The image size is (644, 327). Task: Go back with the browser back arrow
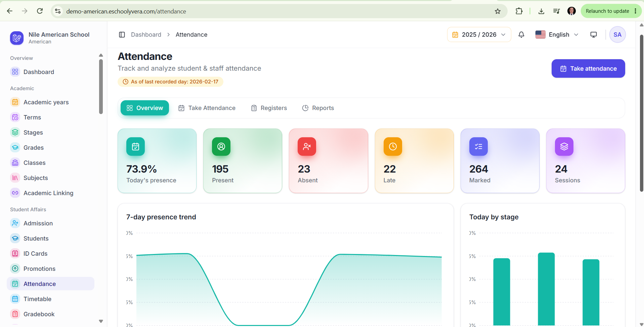pyautogui.click(x=10, y=11)
